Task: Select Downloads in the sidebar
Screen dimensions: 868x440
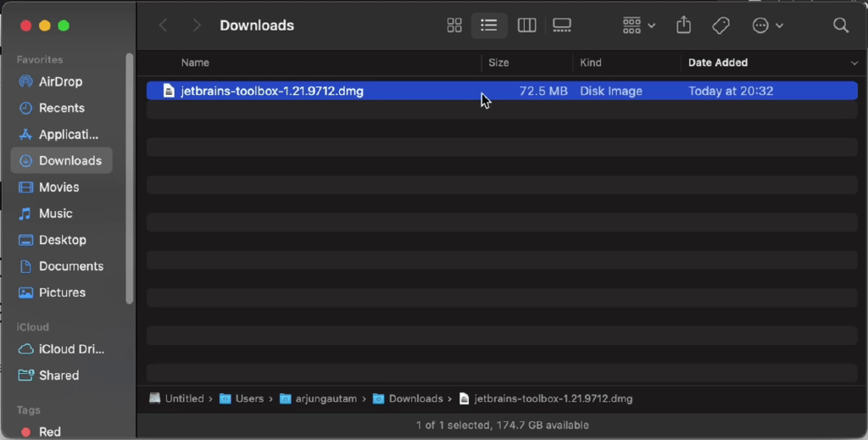Action: [61, 160]
